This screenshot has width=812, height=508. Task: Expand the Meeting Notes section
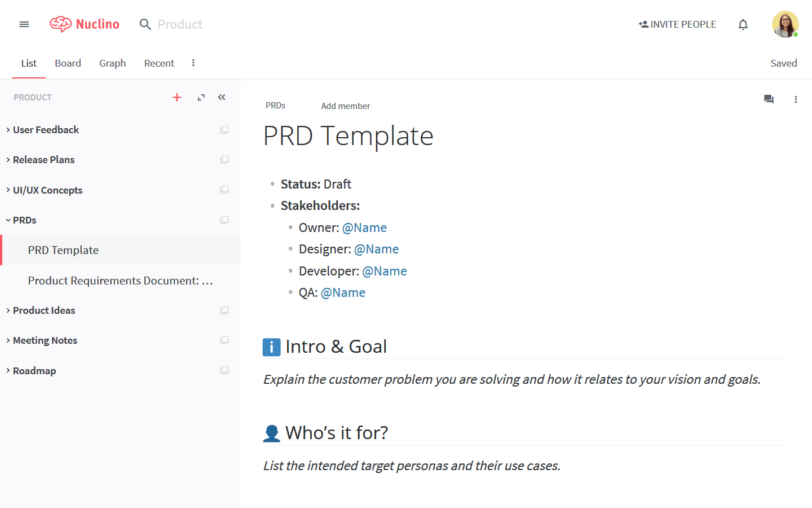[7, 340]
